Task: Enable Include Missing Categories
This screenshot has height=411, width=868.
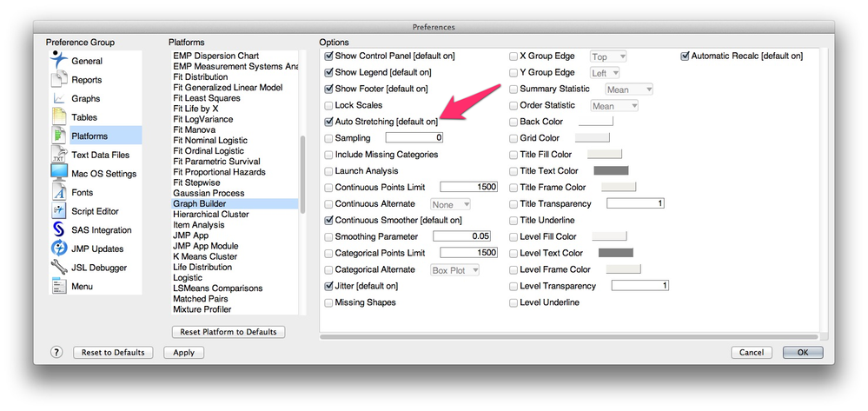Action: (x=328, y=155)
